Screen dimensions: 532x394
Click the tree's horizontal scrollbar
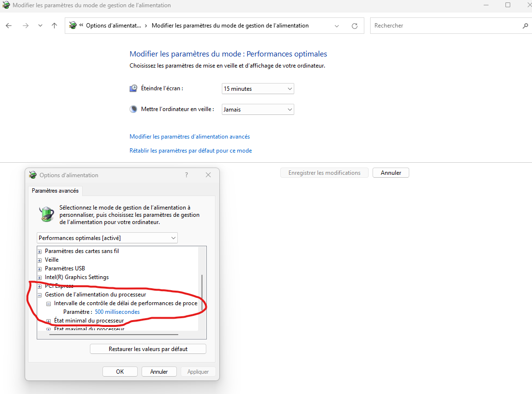pyautogui.click(x=114, y=335)
